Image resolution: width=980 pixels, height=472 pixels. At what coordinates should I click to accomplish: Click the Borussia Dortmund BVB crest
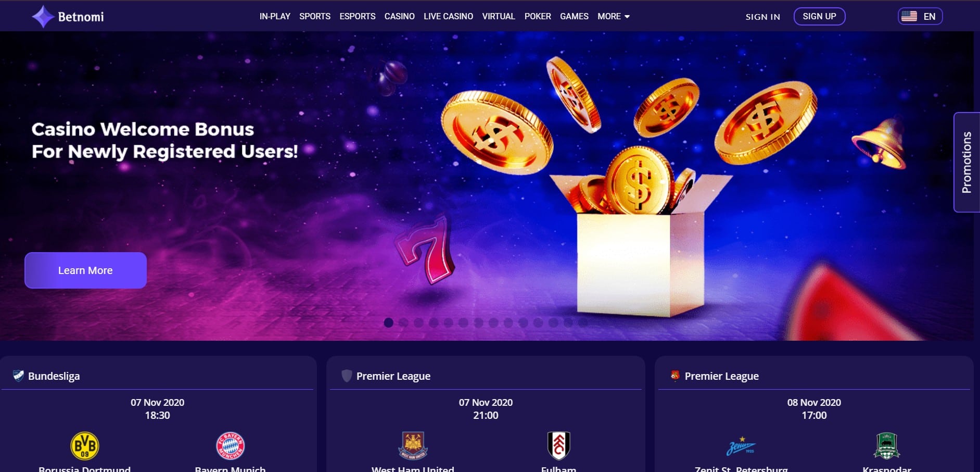click(85, 445)
